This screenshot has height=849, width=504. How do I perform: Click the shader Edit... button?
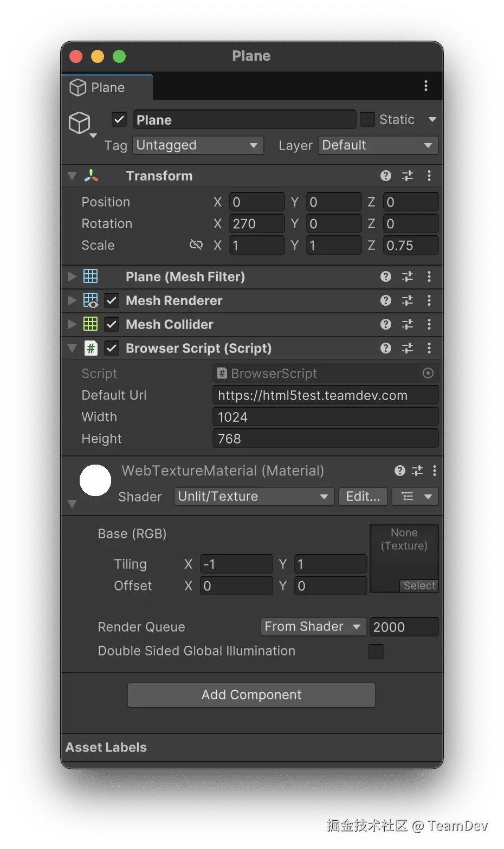coord(363,497)
